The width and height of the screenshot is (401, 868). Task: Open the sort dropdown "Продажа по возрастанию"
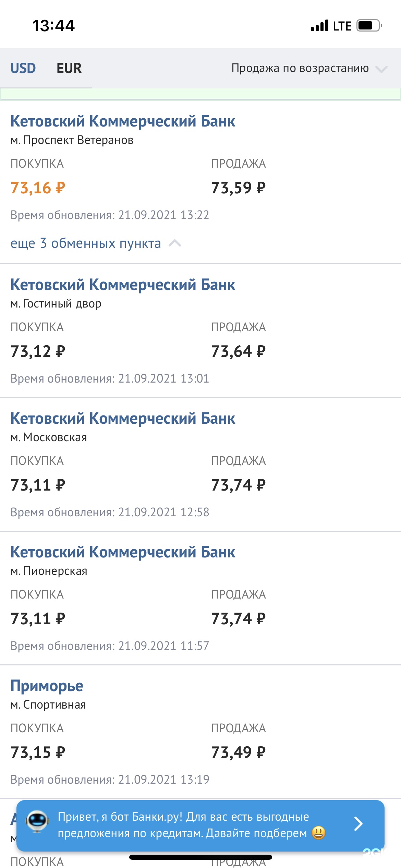click(300, 68)
